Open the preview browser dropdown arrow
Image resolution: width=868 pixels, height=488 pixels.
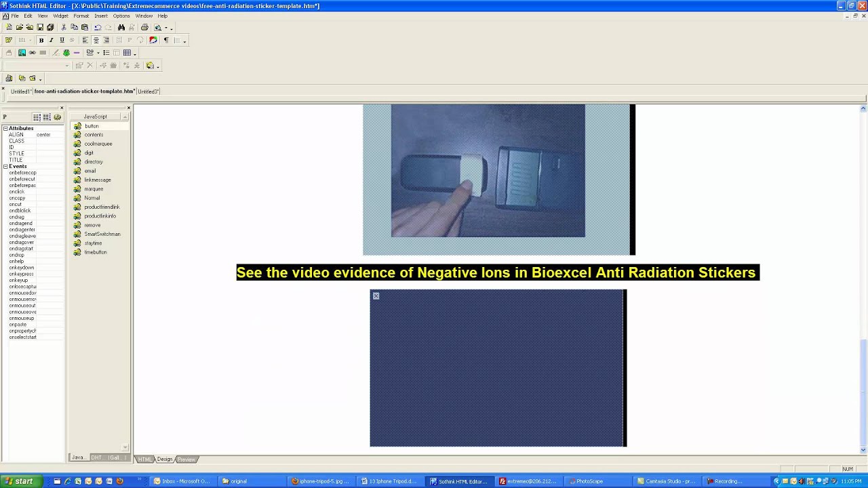[x=165, y=28]
